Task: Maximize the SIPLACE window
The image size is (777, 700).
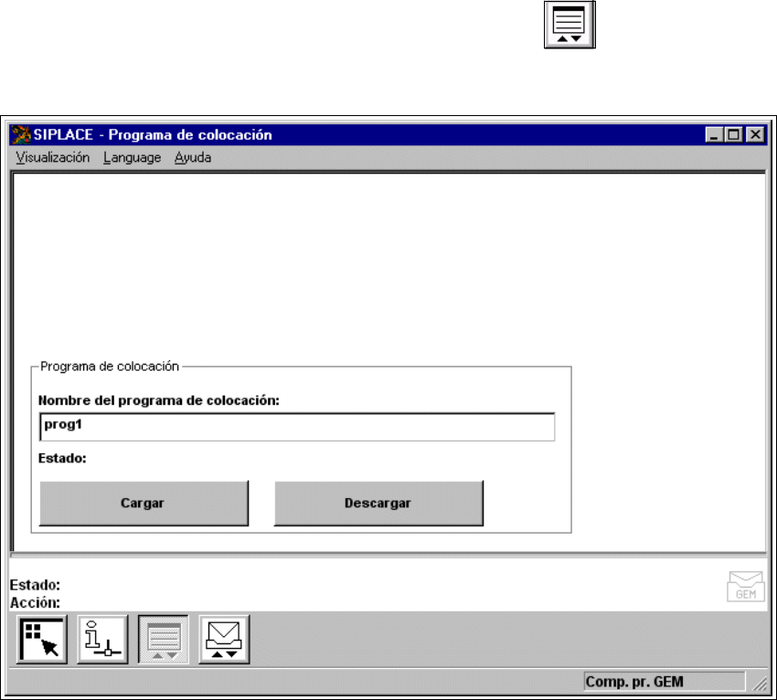Action: coord(734,134)
